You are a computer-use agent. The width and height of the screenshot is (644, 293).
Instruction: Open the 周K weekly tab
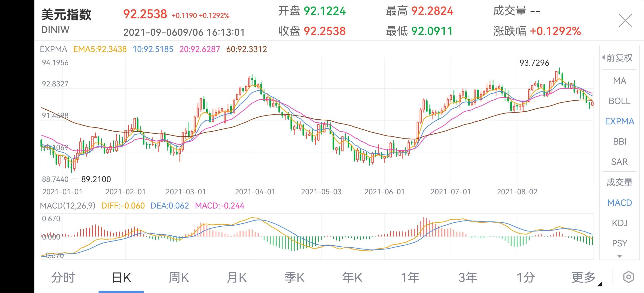(x=179, y=277)
